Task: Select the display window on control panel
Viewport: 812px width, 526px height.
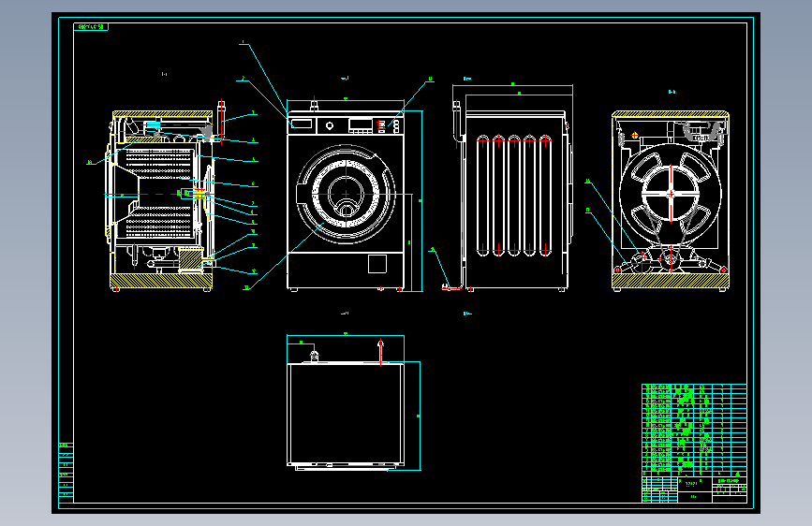Action: [x=361, y=124]
